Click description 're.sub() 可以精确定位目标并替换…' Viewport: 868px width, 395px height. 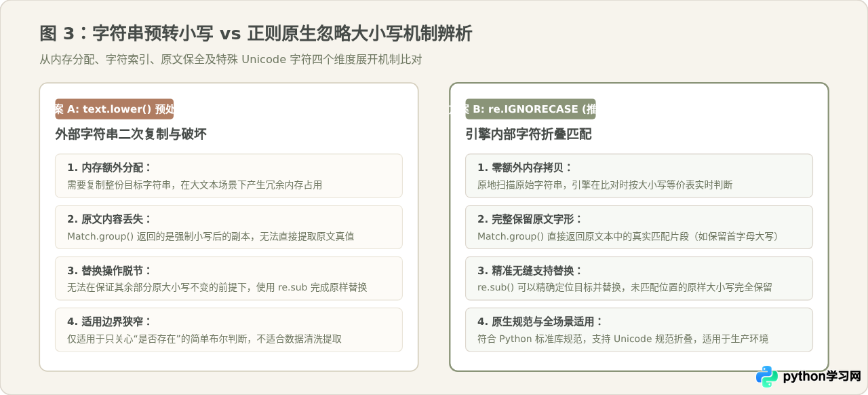[x=625, y=287]
